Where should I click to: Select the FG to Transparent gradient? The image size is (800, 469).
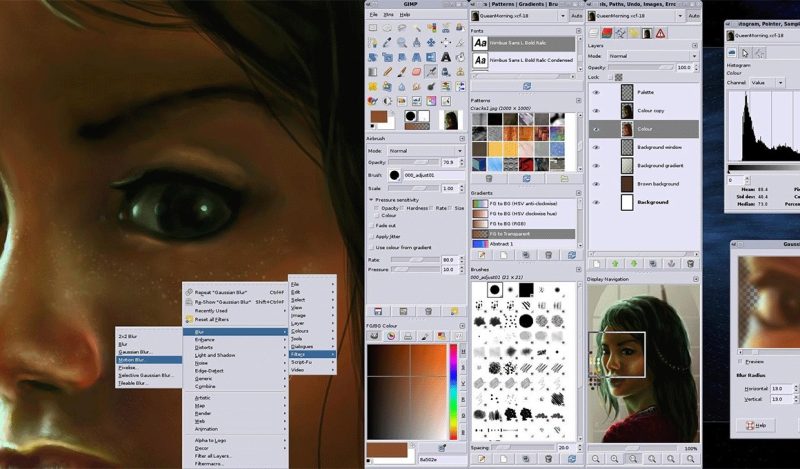(x=523, y=234)
